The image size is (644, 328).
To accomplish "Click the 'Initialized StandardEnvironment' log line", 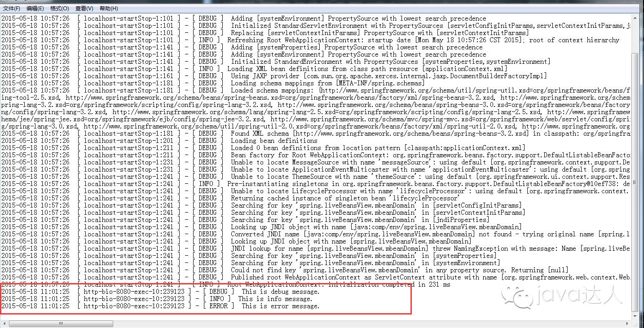I will [276, 62].
